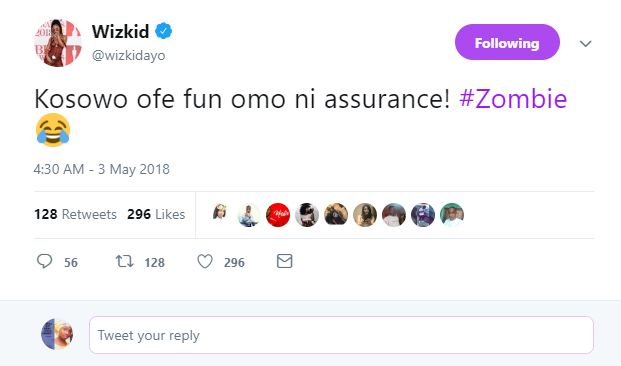Open Wizkid's profile avatar picture
The width and height of the screenshot is (621, 366).
(58, 42)
